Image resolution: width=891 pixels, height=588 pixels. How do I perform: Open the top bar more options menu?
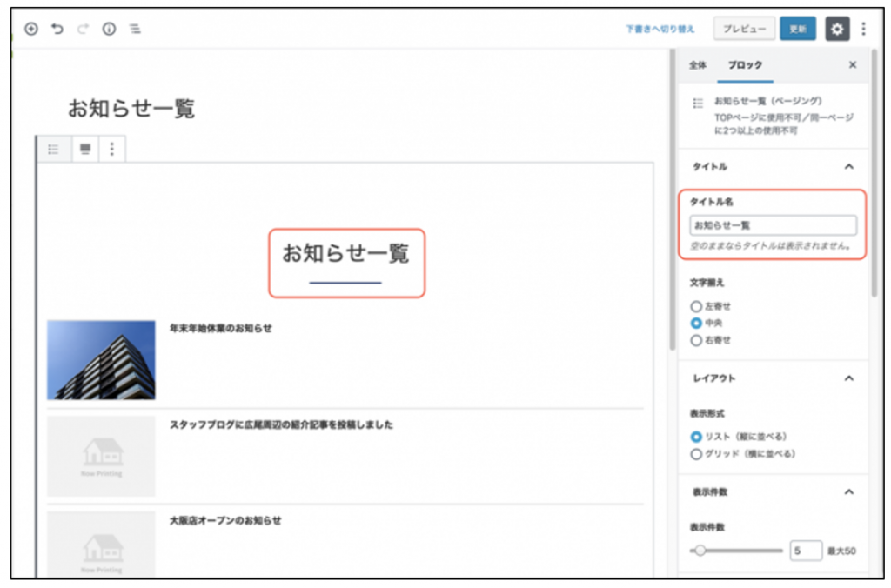click(863, 29)
